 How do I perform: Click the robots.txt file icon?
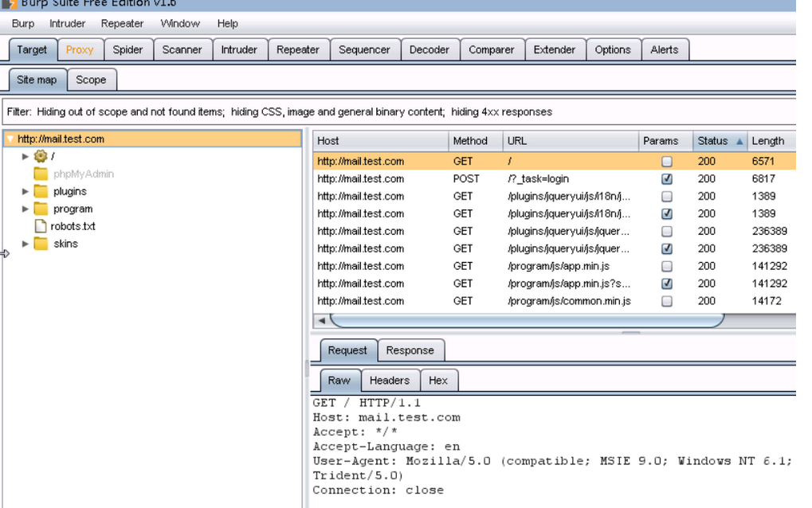tap(41, 226)
